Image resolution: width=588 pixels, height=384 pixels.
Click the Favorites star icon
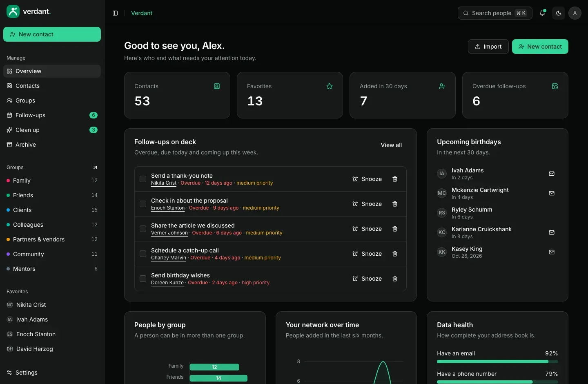pos(330,86)
